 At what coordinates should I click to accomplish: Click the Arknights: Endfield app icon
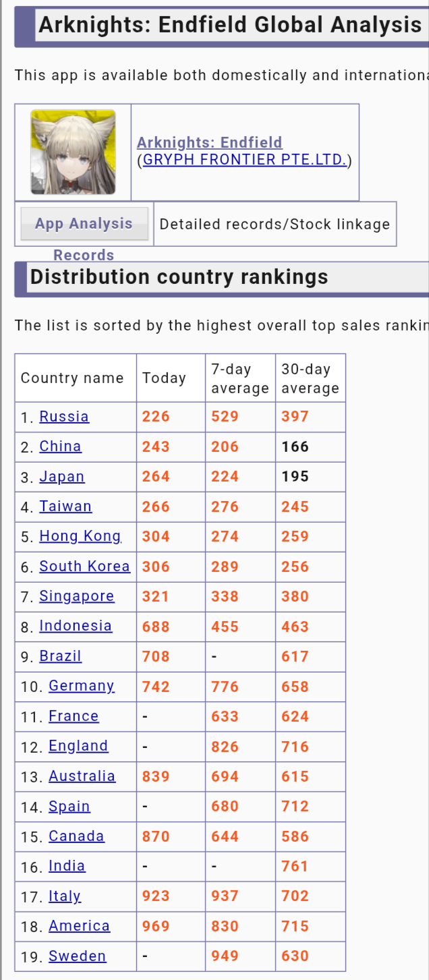tap(73, 152)
